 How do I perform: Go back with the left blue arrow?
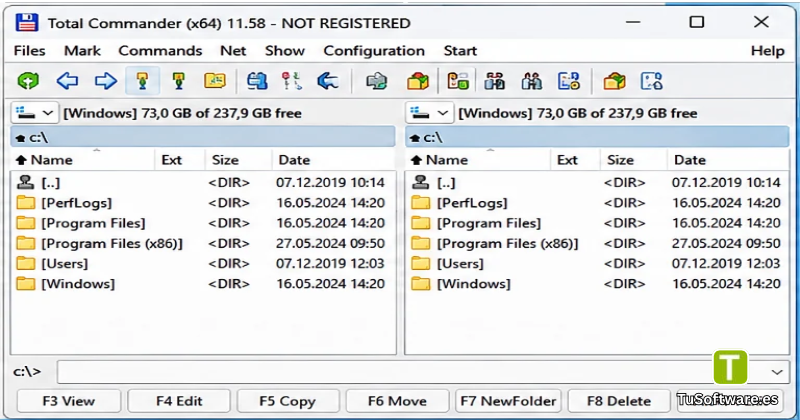(67, 81)
